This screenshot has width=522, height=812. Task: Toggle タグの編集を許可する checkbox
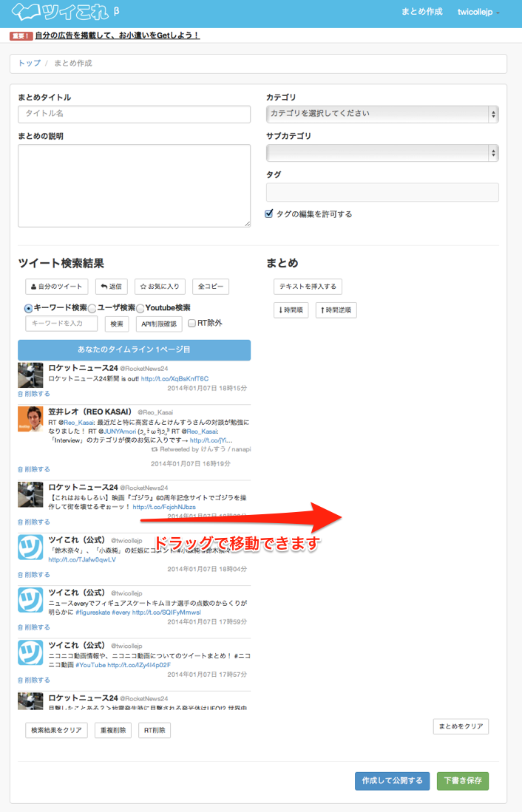[x=268, y=214]
